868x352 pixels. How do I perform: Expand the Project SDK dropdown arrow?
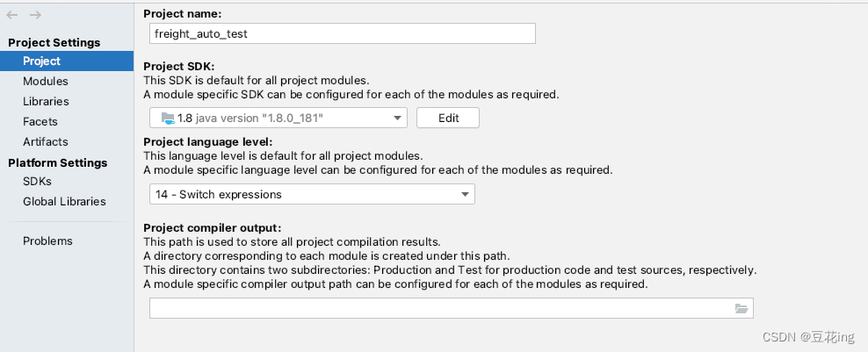397,118
